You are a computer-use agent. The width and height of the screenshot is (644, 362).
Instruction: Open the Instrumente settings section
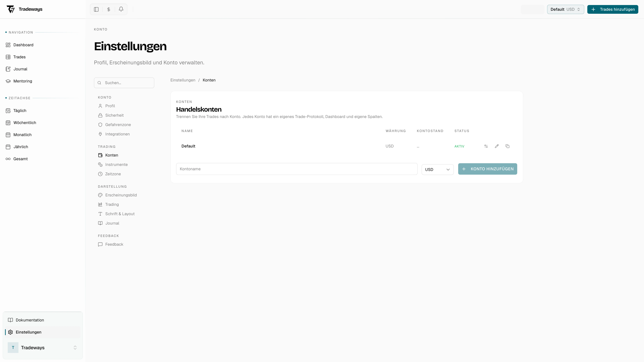click(116, 164)
